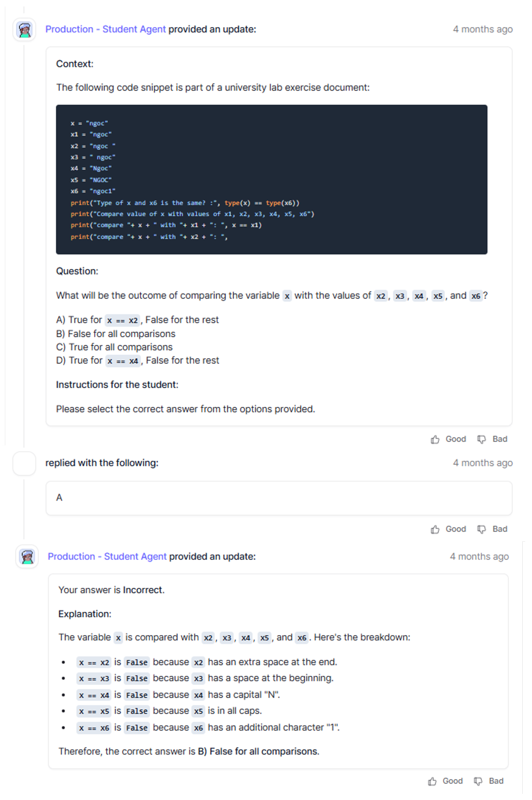
Task: Click the "4 months ago" timestamp on the explanation update
Action: (479, 556)
